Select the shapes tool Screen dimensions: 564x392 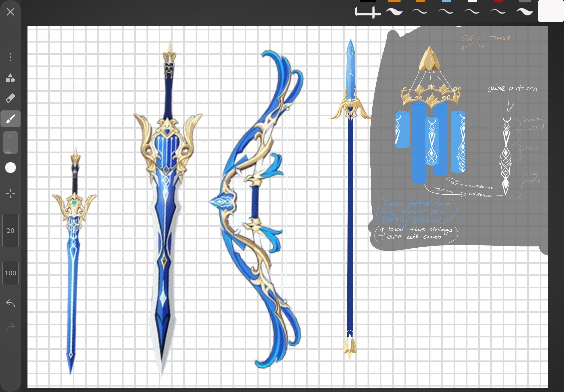pyautogui.click(x=10, y=78)
